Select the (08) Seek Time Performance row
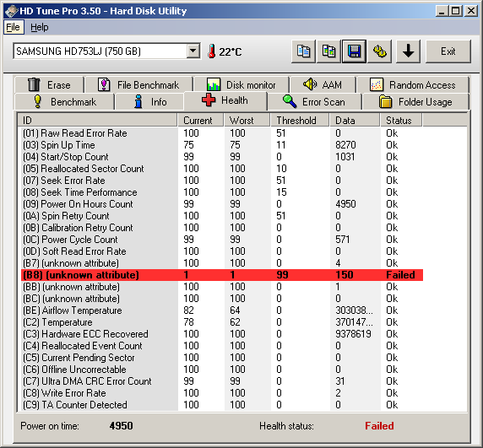 click(x=222, y=192)
